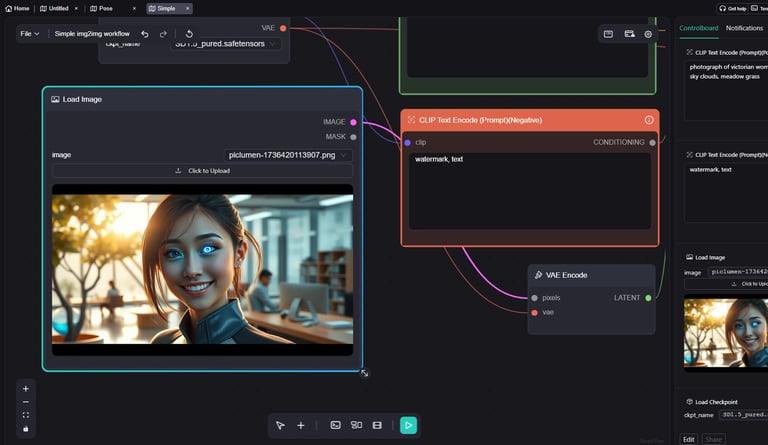This screenshot has width=768, height=445.
Task: Zoom out the canvas with minus icon
Action: tap(25, 402)
